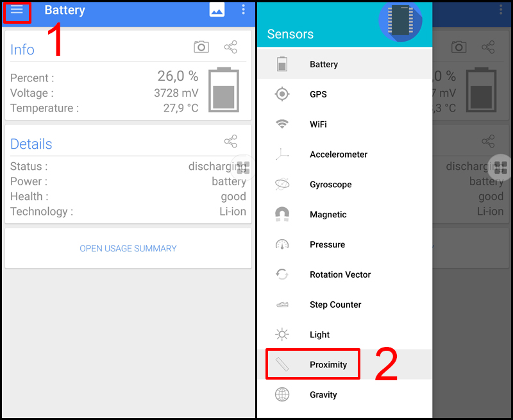Tap the floating four-square widget on left screen
This screenshot has height=420, width=513.
coord(243,167)
